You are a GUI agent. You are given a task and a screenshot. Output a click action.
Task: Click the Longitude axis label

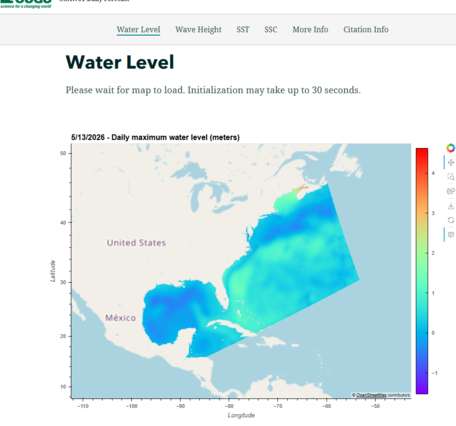pyautogui.click(x=241, y=415)
